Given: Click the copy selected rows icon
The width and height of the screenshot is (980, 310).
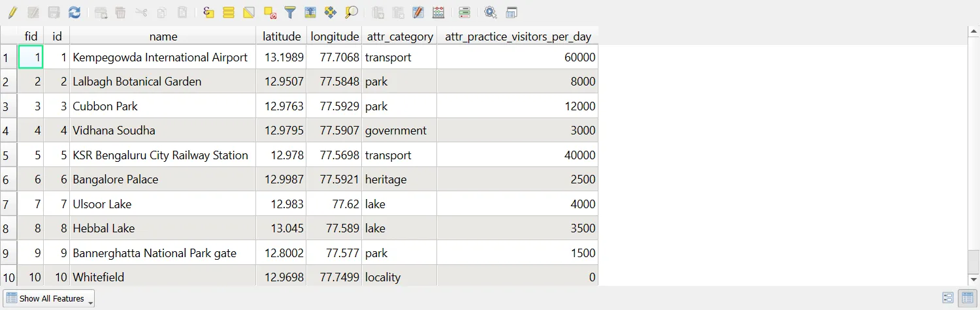Looking at the screenshot, I should (x=162, y=12).
